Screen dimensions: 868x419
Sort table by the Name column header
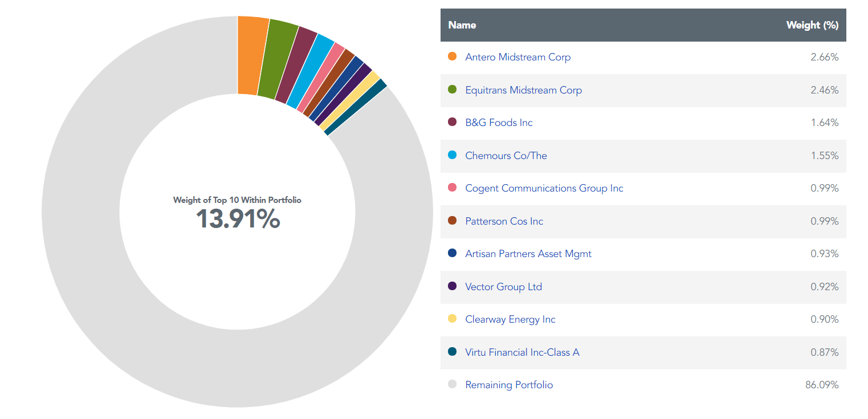point(462,25)
